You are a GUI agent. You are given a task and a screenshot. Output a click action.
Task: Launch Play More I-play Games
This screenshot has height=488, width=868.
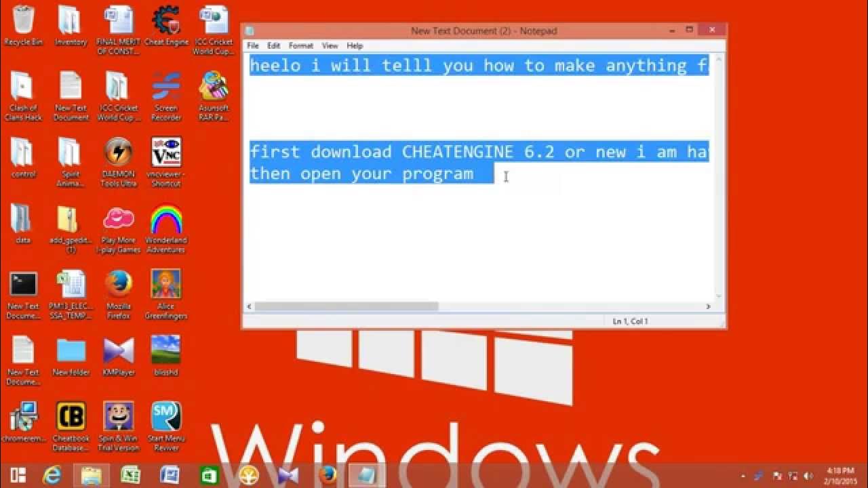pyautogui.click(x=119, y=229)
